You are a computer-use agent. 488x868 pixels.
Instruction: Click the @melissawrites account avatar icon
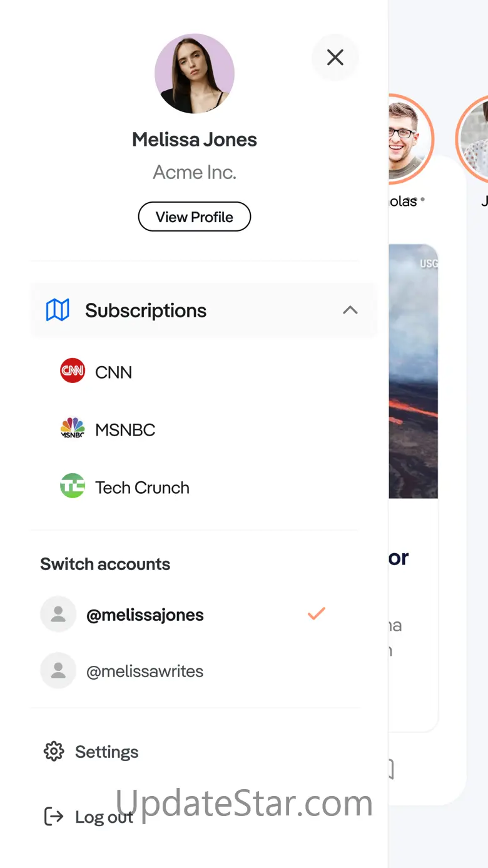tap(58, 671)
